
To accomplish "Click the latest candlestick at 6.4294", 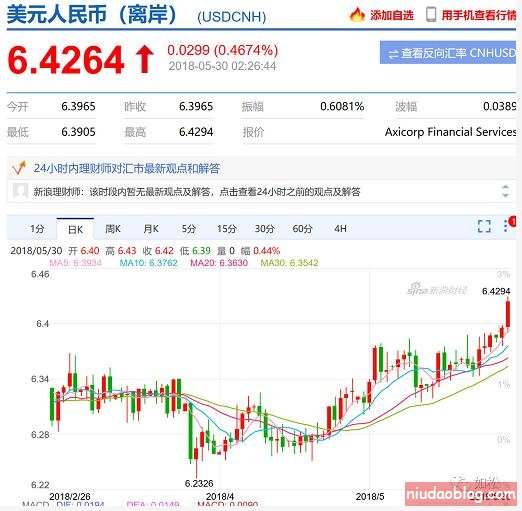I will point(508,313).
